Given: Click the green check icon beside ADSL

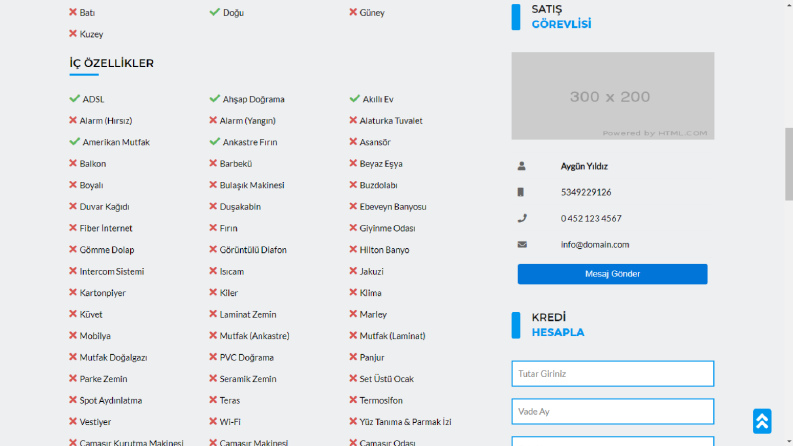Looking at the screenshot, I should pos(74,99).
